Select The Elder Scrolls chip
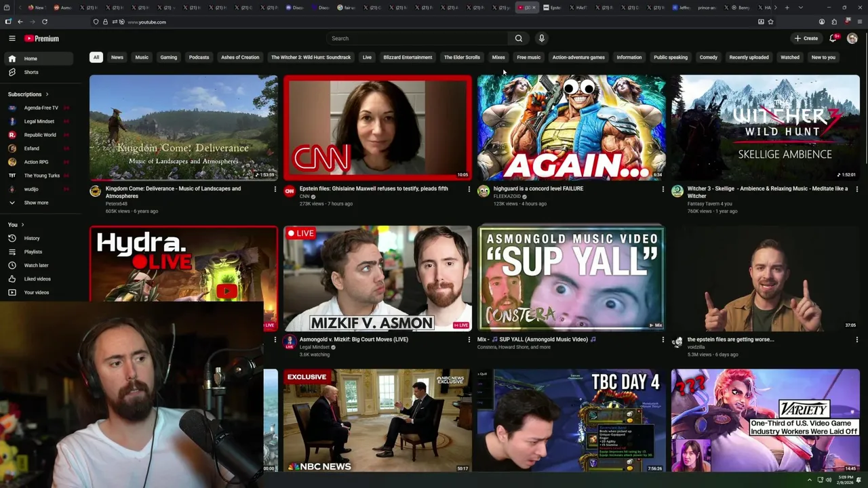 click(462, 58)
